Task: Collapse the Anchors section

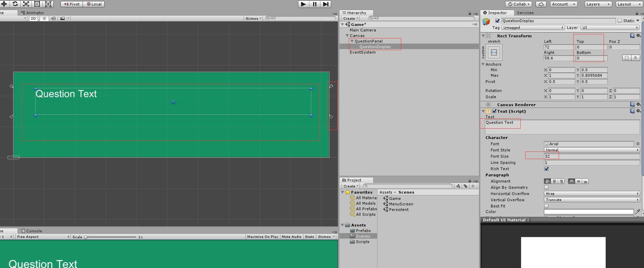Action: [x=483, y=64]
